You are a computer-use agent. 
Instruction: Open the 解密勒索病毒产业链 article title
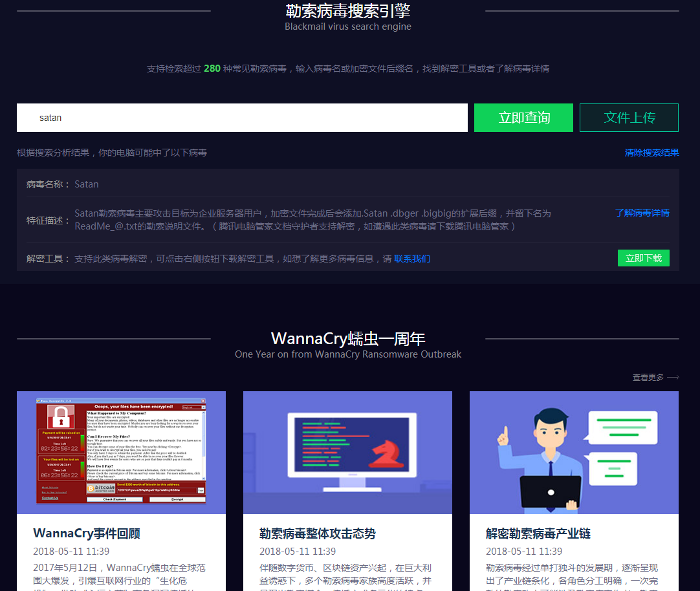pyautogui.click(x=538, y=533)
